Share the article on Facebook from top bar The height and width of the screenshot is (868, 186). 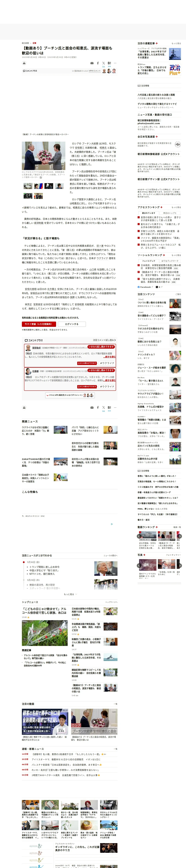tap(98, 63)
